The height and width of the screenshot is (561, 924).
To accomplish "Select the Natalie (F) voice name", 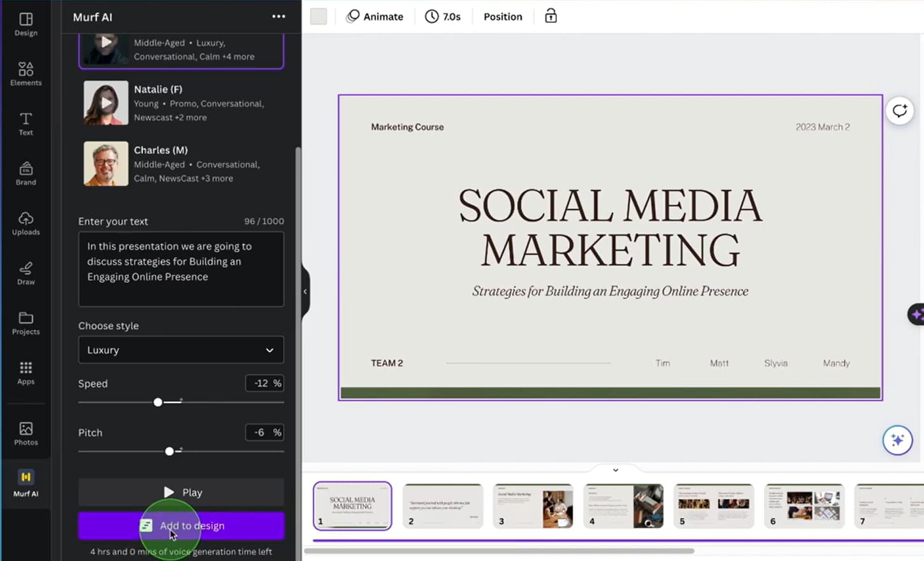I will click(x=158, y=89).
